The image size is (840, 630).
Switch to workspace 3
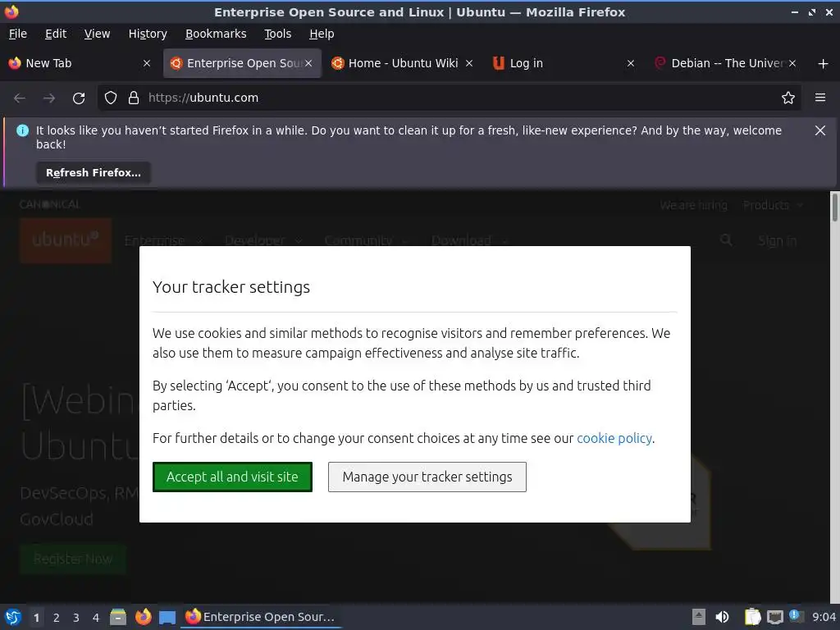tap(76, 618)
